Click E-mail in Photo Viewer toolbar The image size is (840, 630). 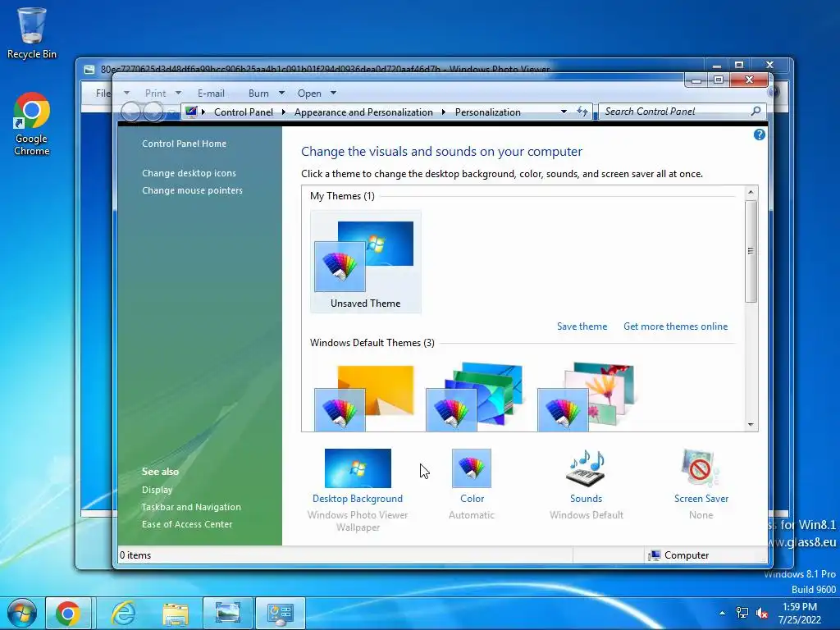pos(211,94)
